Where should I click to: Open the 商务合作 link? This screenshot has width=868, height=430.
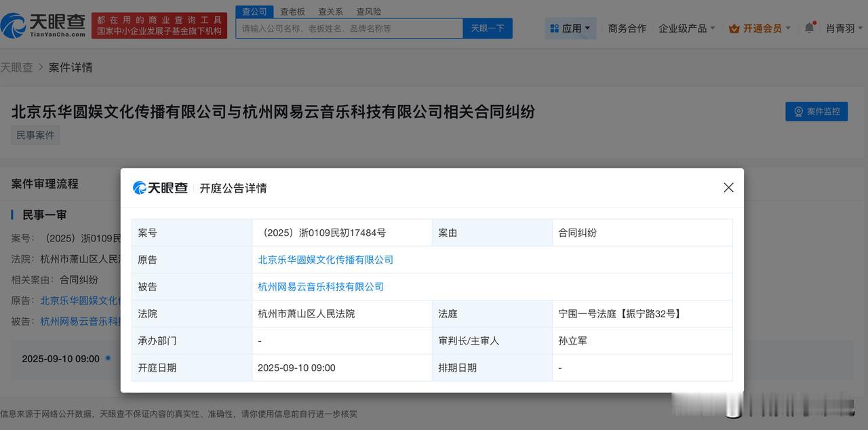pyautogui.click(x=627, y=28)
